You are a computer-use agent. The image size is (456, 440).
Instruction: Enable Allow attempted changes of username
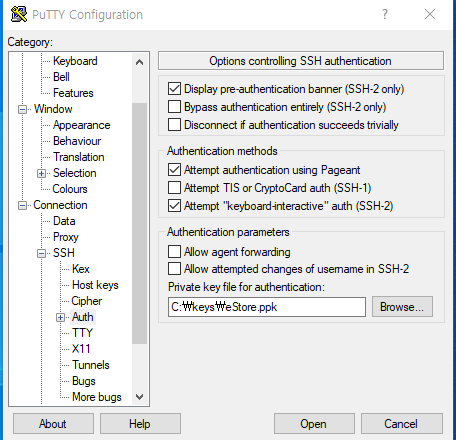tap(174, 269)
